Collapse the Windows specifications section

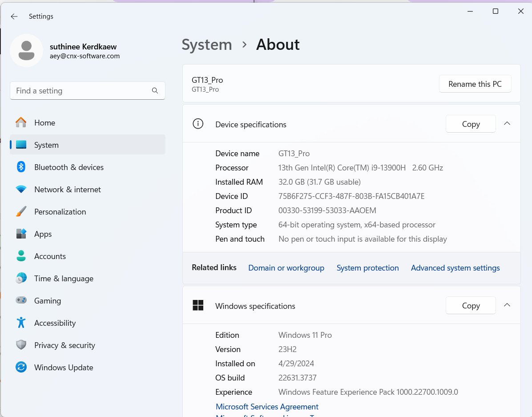(507, 305)
